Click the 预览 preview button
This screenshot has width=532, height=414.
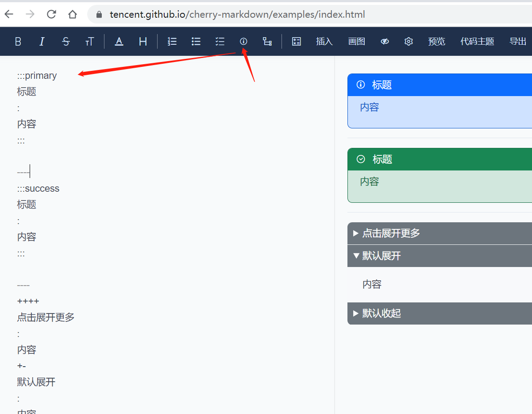coord(436,41)
